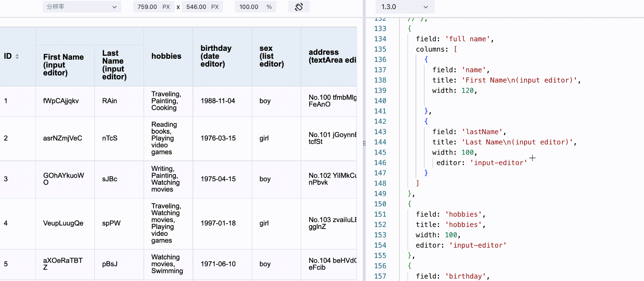Open date editor on birthday cell 1988-11-04
Screen dimensions: 644x281
[218, 101]
